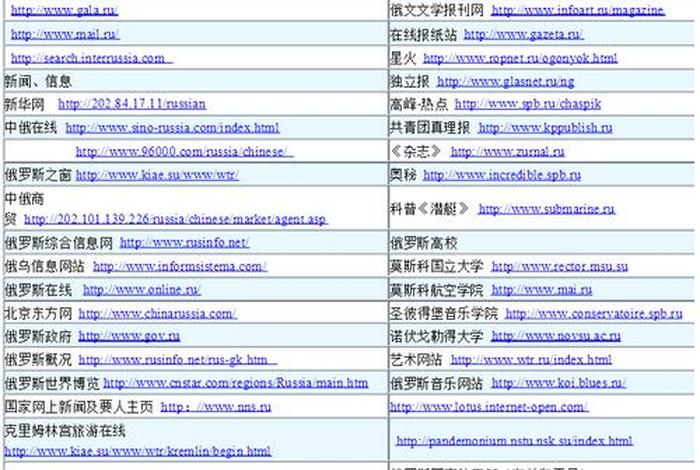
Task: Open the glasnet.ru/ng link
Action: pyautogui.click(x=505, y=82)
